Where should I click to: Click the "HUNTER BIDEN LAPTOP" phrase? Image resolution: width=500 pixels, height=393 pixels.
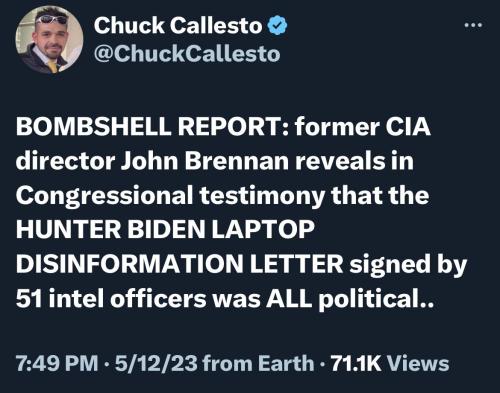tap(165, 230)
